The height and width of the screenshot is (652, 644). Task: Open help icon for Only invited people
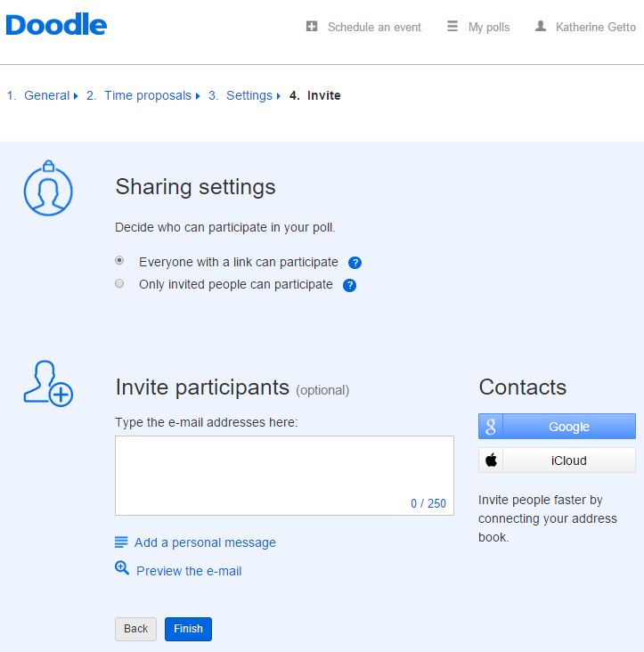point(349,285)
